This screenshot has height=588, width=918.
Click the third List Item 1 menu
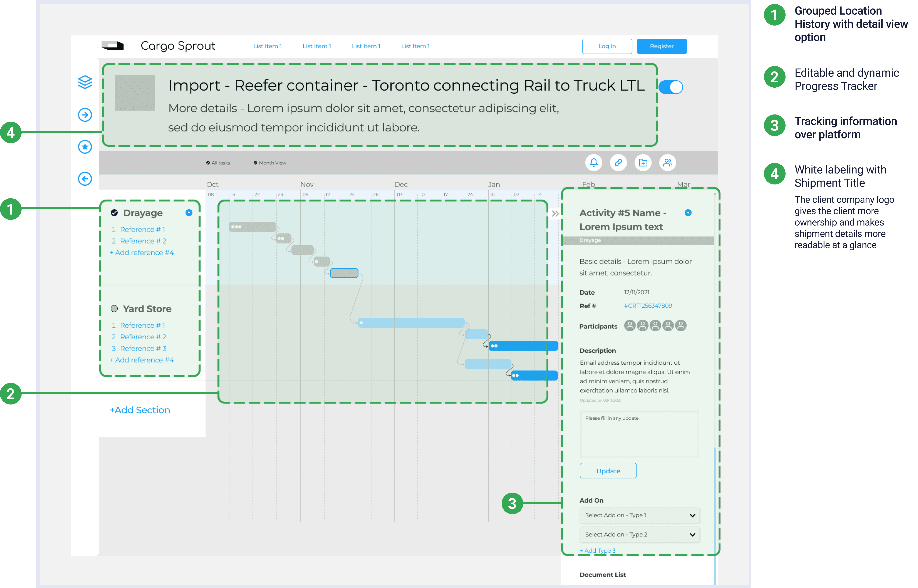(366, 46)
